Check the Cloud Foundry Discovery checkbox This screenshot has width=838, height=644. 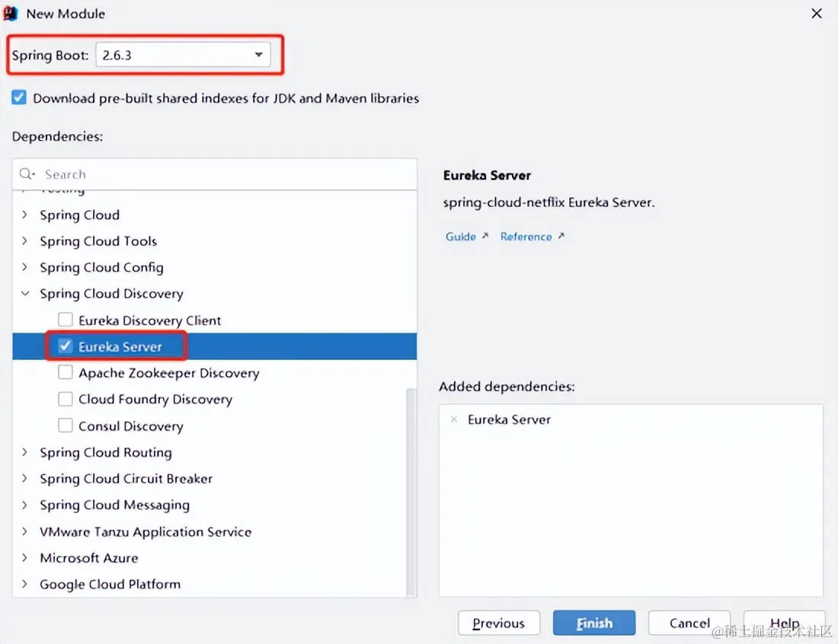(x=66, y=399)
